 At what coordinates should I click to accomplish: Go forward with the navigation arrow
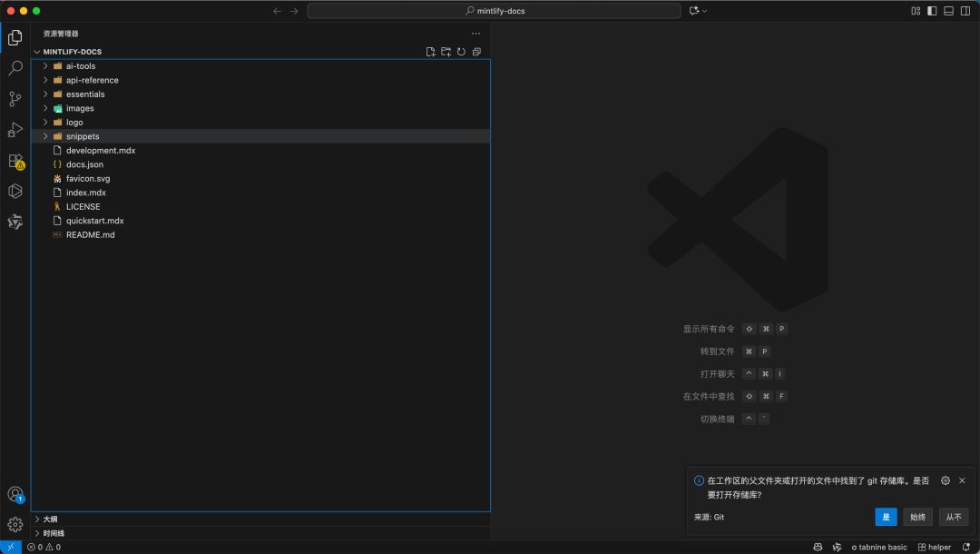click(294, 11)
